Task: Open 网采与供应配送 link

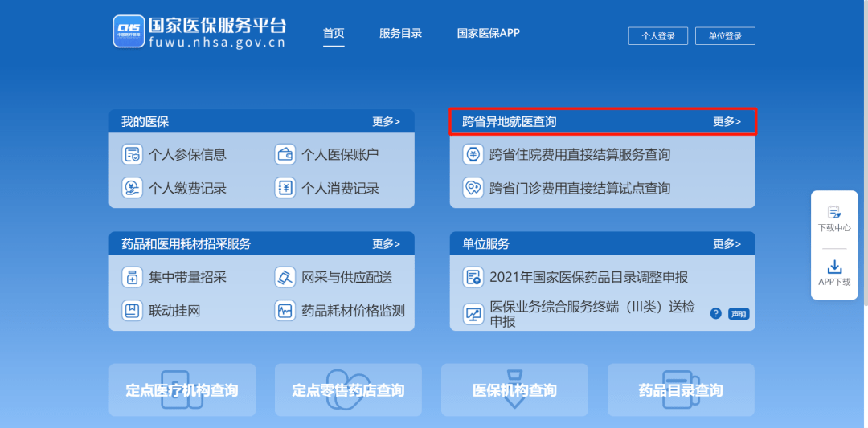Action: tap(347, 278)
